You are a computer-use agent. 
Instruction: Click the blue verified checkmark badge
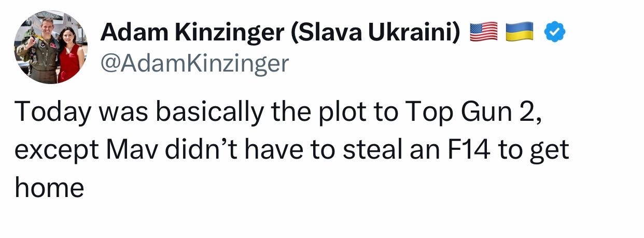554,33
